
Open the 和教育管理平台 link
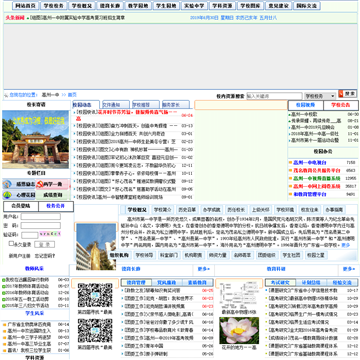[310, 194]
